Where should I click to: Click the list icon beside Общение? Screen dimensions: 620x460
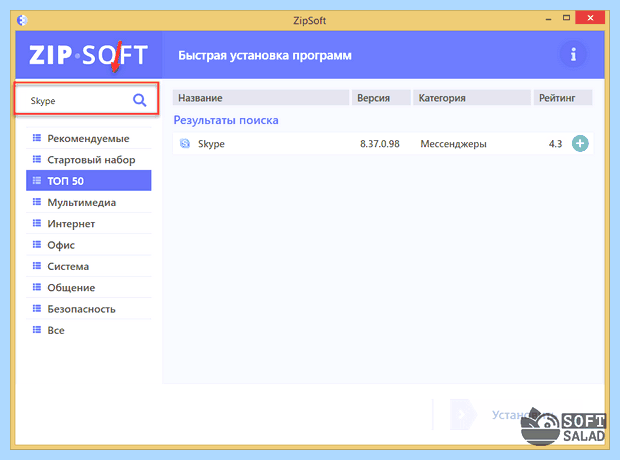point(37,288)
